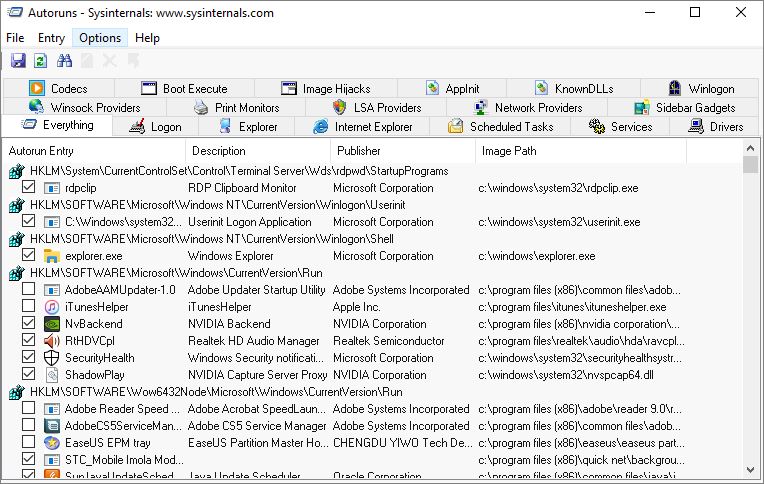Click the rdpclip entry icon
This screenshot has width=764, height=484.
coord(52,188)
